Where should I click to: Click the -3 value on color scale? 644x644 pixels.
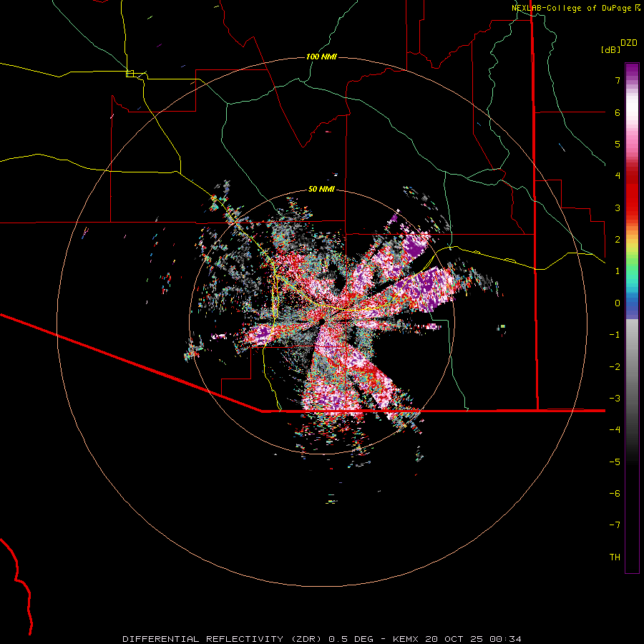(615, 399)
